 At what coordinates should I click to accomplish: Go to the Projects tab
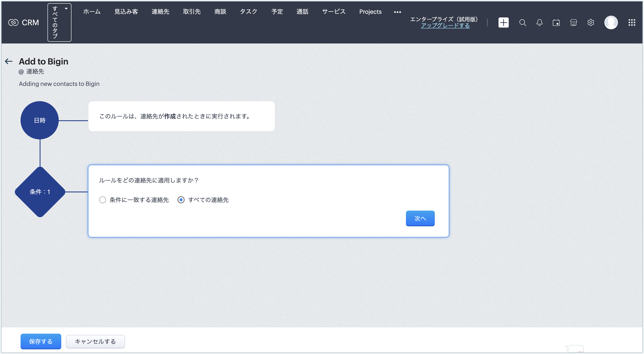[370, 11]
